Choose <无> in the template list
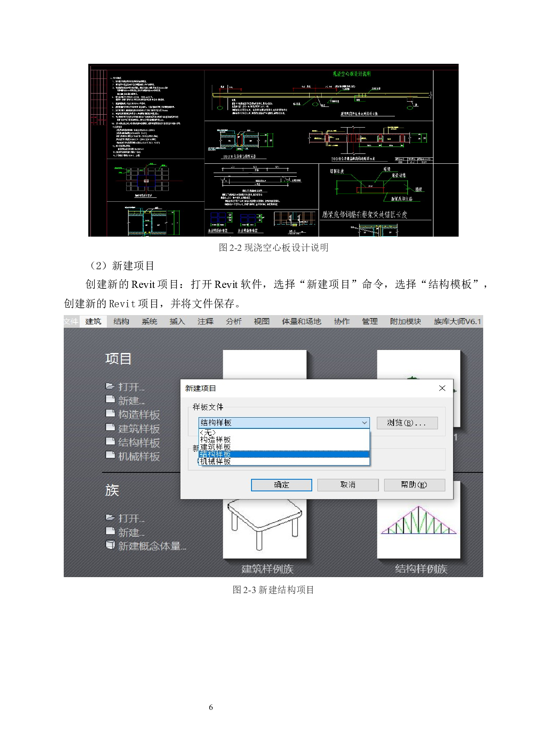The width and height of the screenshot is (534, 756). point(284,432)
